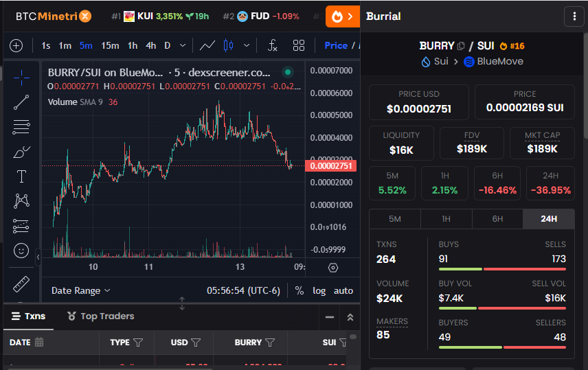The image size is (588, 370).
Task: Set chart interval to 5m
Action: click(x=86, y=46)
